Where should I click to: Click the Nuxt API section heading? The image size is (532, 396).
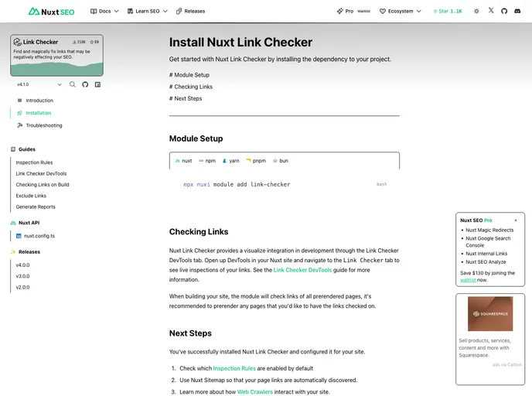click(29, 223)
